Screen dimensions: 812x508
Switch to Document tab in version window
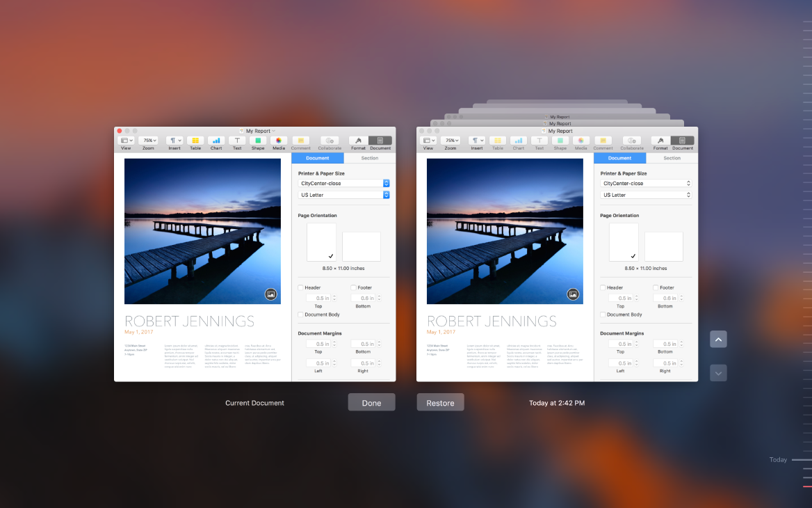[x=620, y=158]
